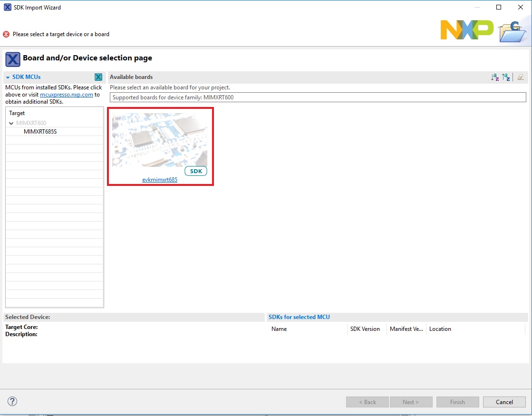Screen dimensions: 532x416
Task: Click the Cancel button
Action: [x=504, y=402]
